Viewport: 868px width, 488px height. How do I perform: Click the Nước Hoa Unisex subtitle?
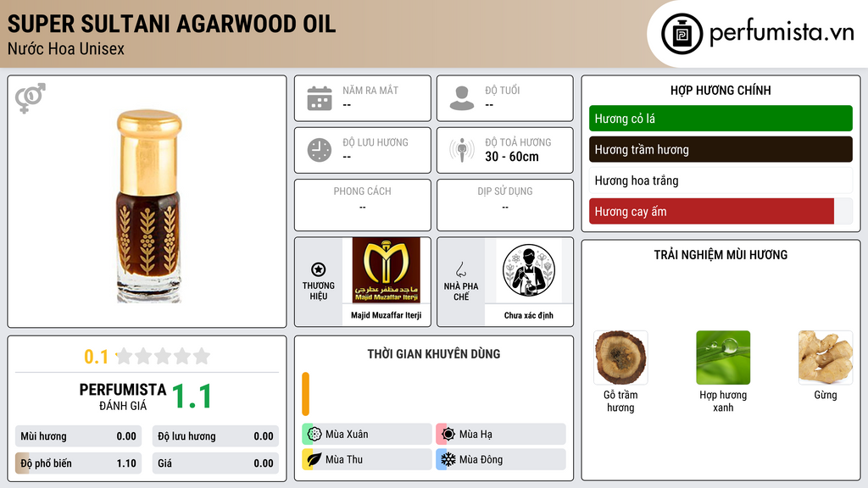[x=66, y=48]
